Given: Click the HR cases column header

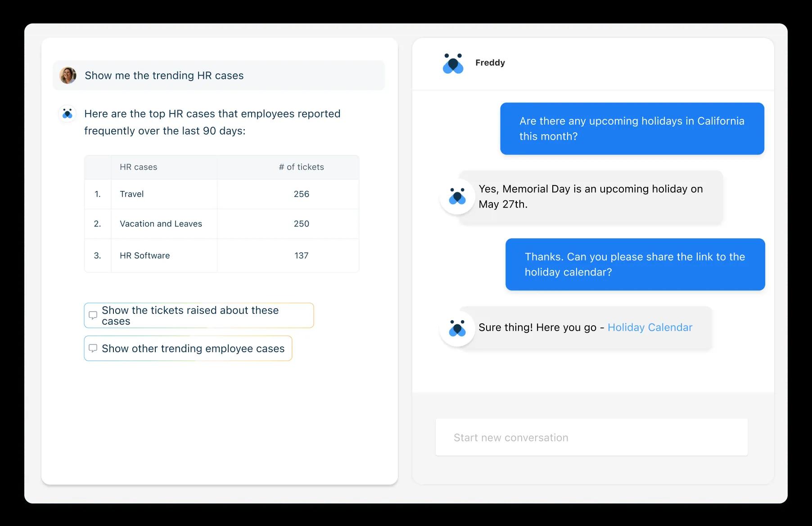Looking at the screenshot, I should [x=139, y=167].
